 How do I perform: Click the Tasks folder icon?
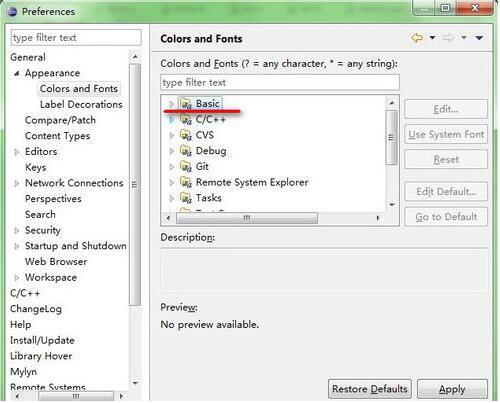186,198
